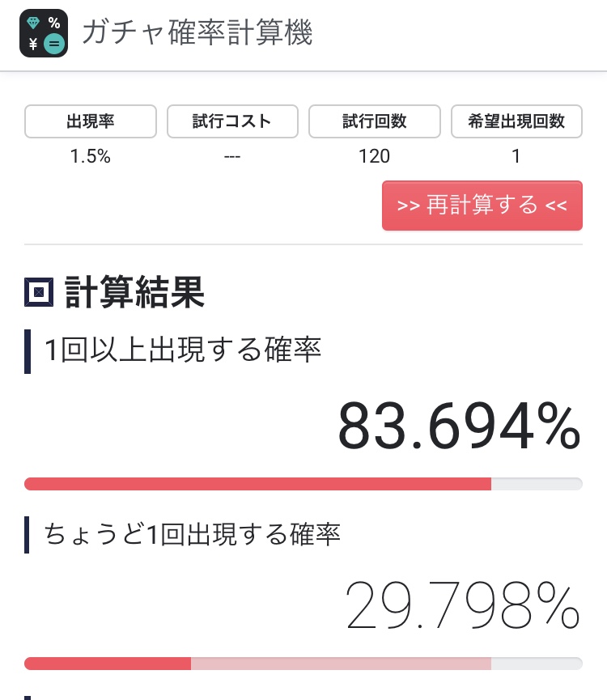Click the ちょうど1回出現する確率 subheading
Screen dimensions: 607x700
pos(192,535)
